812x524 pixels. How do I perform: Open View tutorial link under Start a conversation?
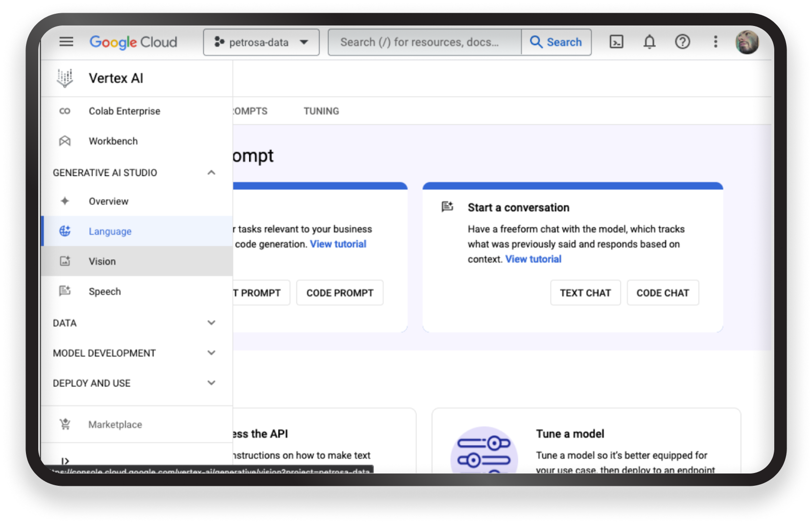533,259
